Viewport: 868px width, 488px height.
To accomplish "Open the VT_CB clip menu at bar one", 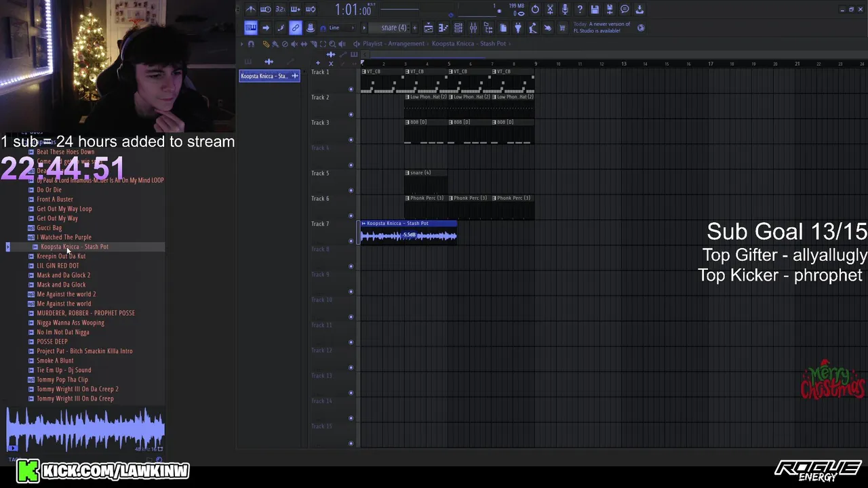I will coord(363,72).
